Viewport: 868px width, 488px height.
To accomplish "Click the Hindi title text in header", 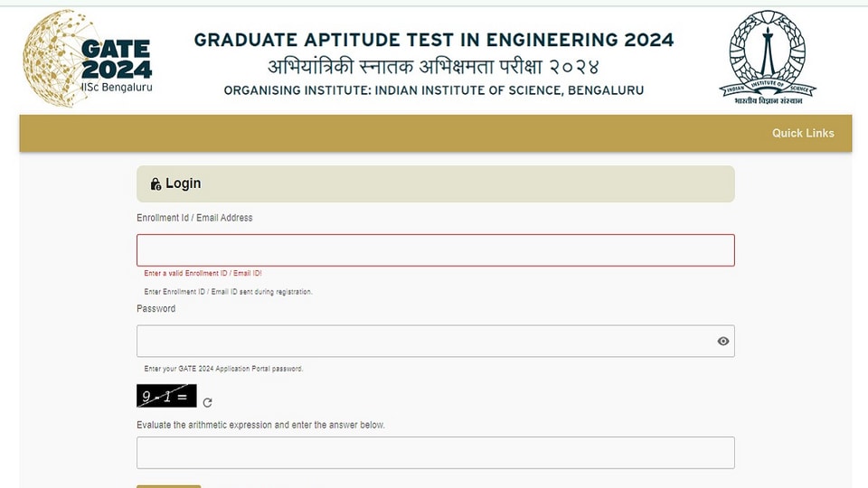I will point(434,66).
